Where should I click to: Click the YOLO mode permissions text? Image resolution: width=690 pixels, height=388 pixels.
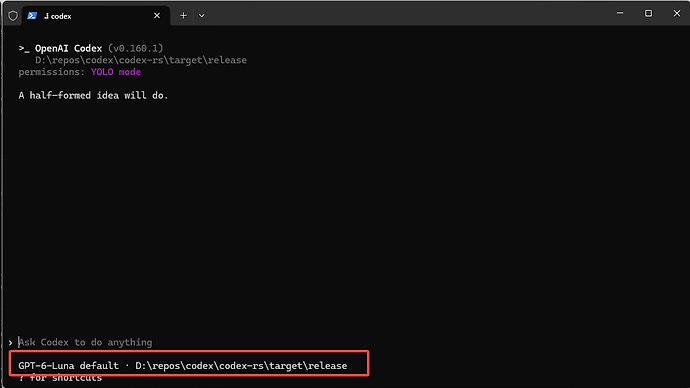point(116,72)
